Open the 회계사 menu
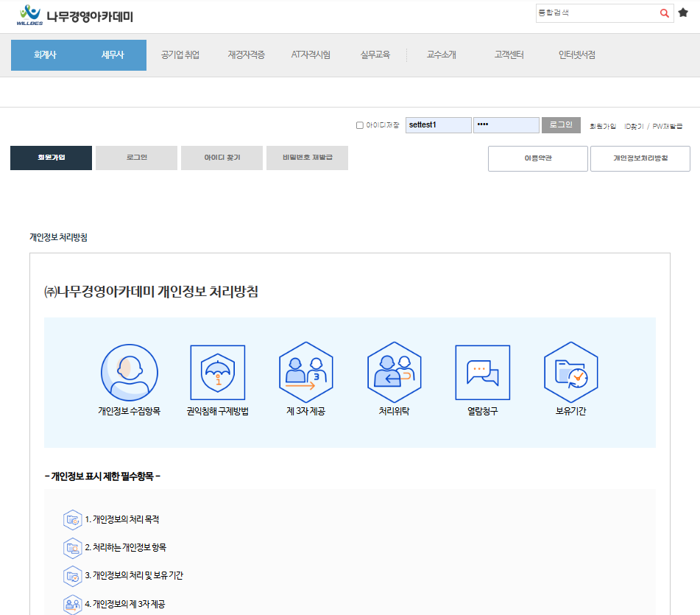Viewport: 700px width, 615px height. 45,55
